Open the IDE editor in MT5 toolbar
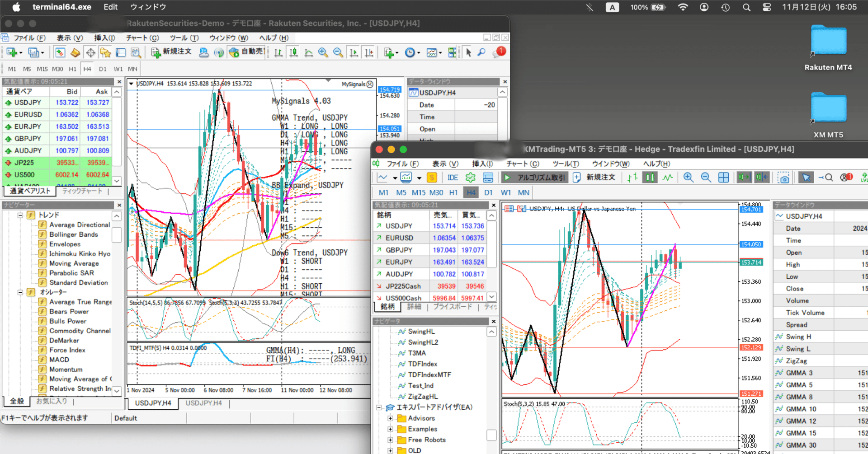Screen dimensions: 868x454 pyautogui.click(x=453, y=178)
